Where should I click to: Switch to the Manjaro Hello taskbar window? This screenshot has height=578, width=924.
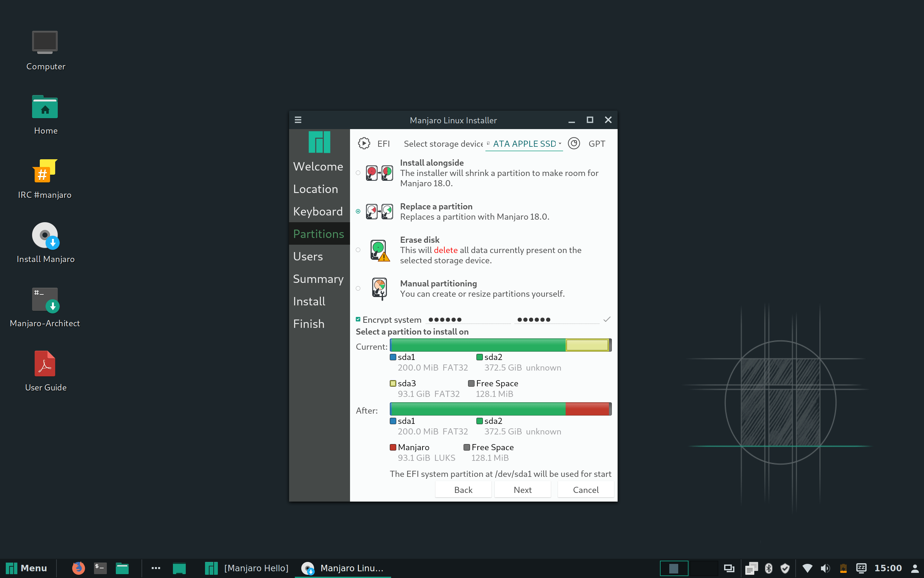tap(247, 568)
